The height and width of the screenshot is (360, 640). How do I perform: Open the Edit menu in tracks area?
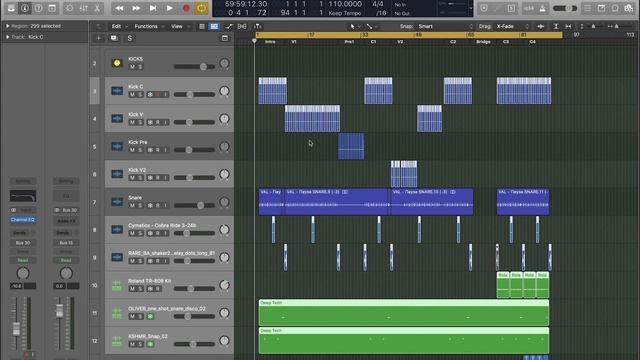click(x=119, y=27)
